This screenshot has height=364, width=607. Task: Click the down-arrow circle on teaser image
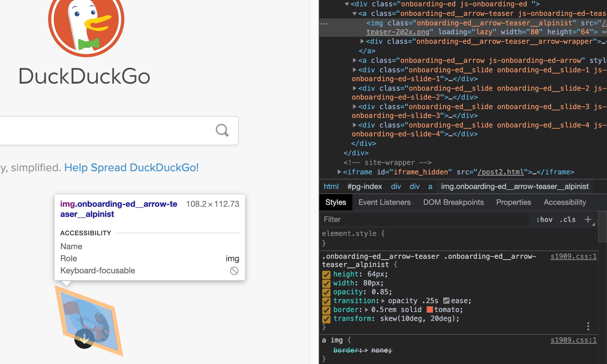tap(84, 339)
